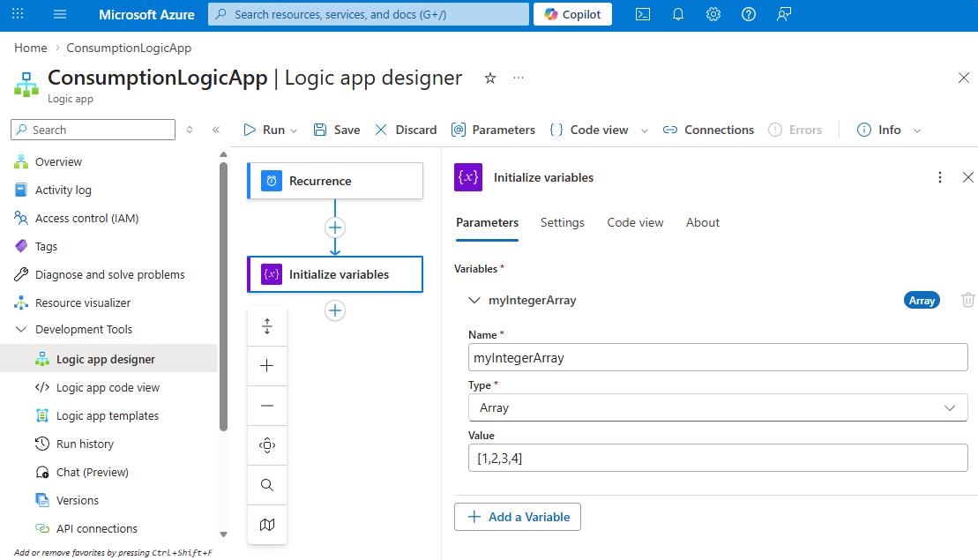Click Add a Variable button
The width and height of the screenshot is (978, 560).
pyautogui.click(x=518, y=517)
